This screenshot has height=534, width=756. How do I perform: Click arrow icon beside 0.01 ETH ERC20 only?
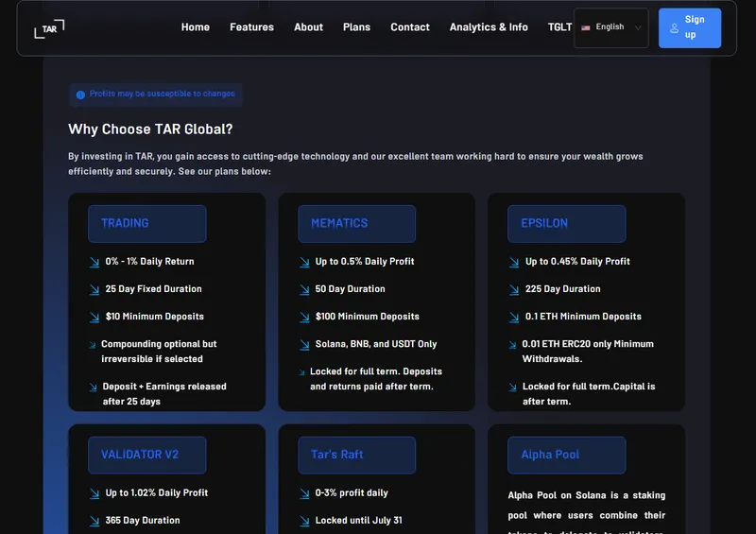coord(512,344)
